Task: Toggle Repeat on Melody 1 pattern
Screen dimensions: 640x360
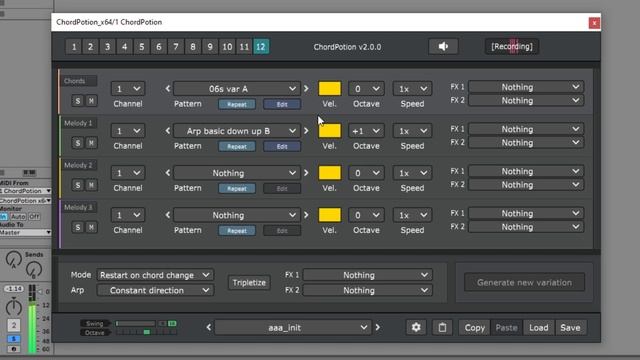Action: pos(237,147)
